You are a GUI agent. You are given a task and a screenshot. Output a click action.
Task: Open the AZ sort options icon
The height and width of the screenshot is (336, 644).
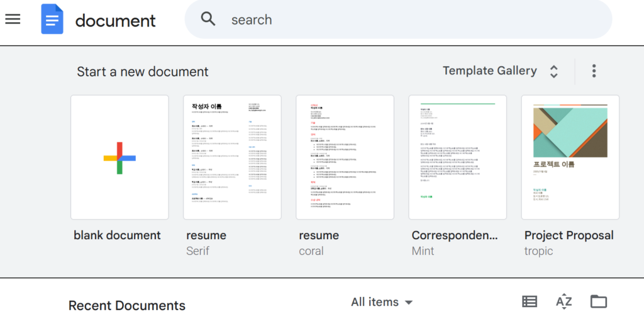pos(563,302)
